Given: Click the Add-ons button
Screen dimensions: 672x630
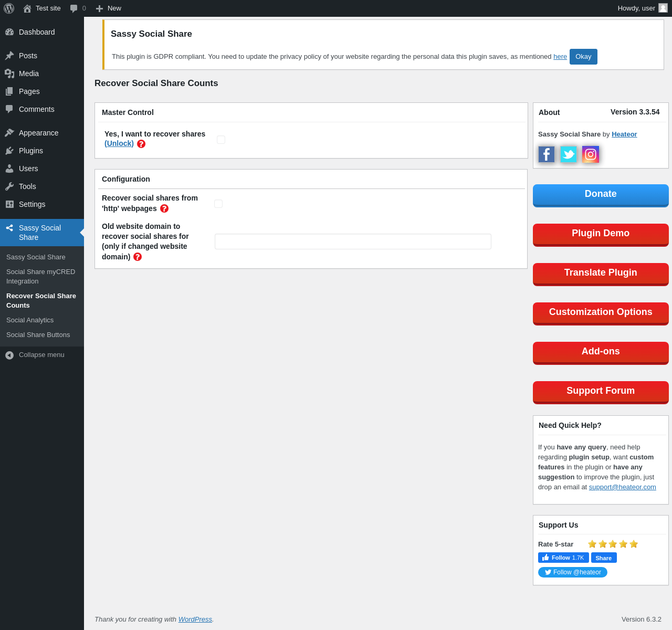Looking at the screenshot, I should pyautogui.click(x=601, y=353).
